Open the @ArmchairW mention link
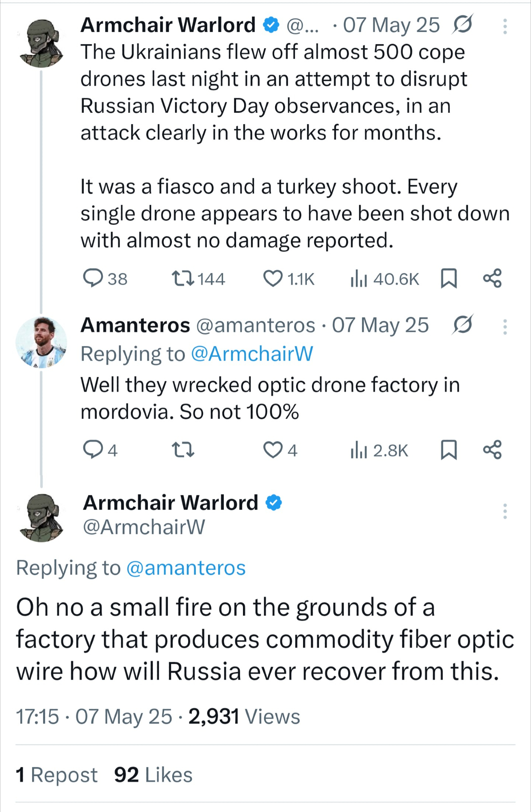The width and height of the screenshot is (531, 812). (x=252, y=354)
